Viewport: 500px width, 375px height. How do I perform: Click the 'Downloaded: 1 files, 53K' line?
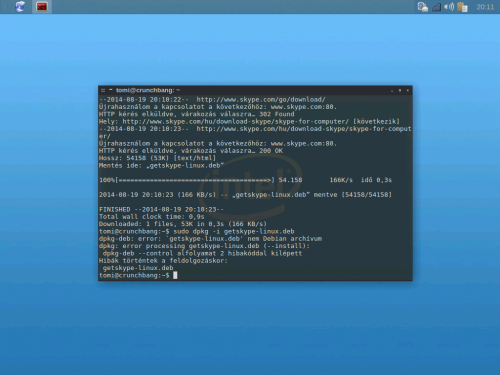coord(183,224)
